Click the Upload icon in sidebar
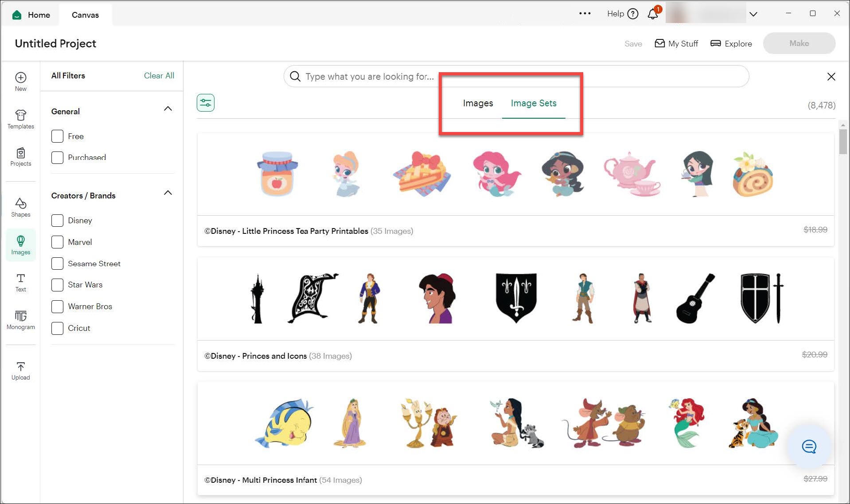This screenshot has width=850, height=504. [x=20, y=371]
